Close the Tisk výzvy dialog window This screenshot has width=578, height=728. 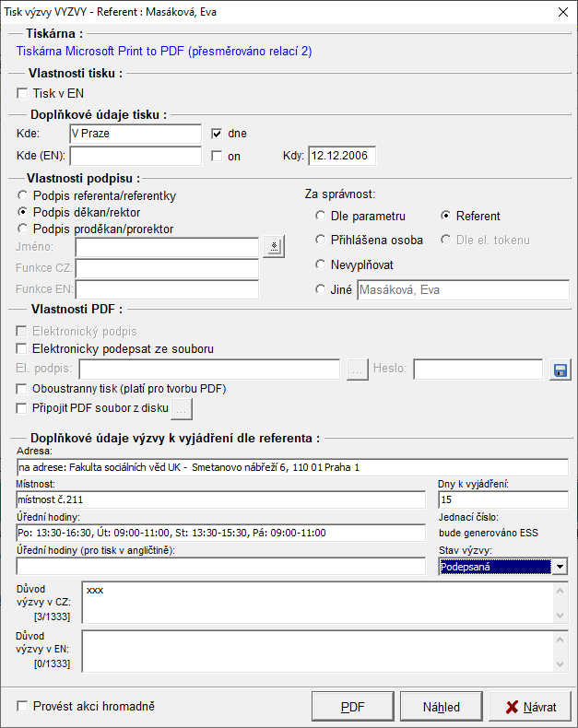(563, 12)
